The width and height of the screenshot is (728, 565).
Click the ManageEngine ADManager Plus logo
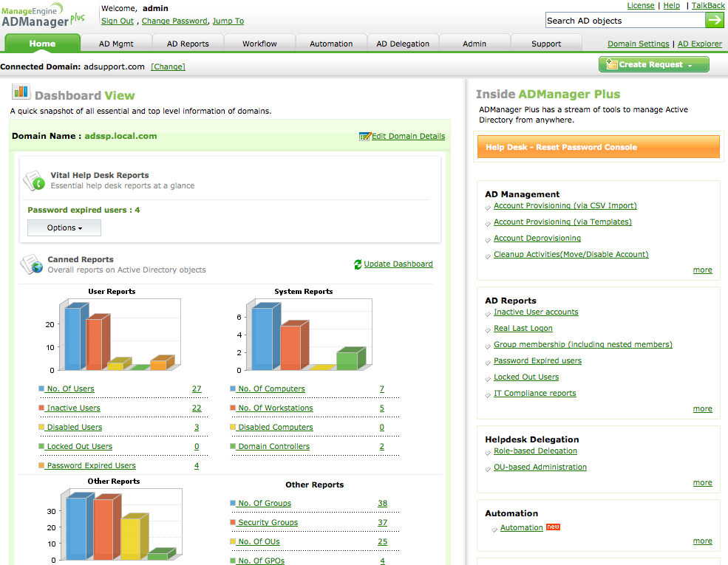click(x=43, y=16)
